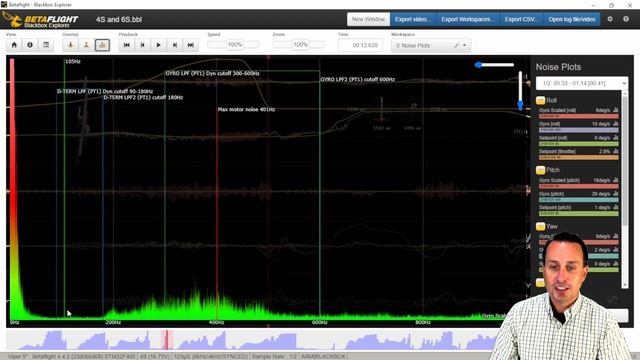Edit workspace name with the pencil icon
Image resolution: width=640 pixels, height=360 pixels.
click(x=456, y=45)
